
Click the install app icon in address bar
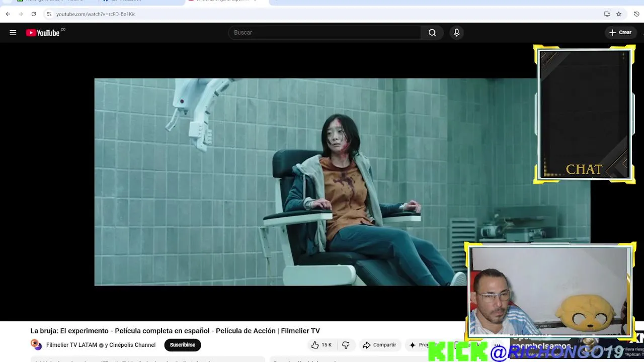(607, 14)
